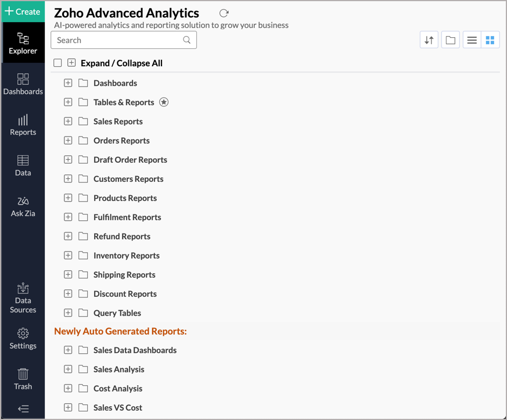507x420 pixels.
Task: Expand the Query Tables folder
Action: [x=68, y=313]
